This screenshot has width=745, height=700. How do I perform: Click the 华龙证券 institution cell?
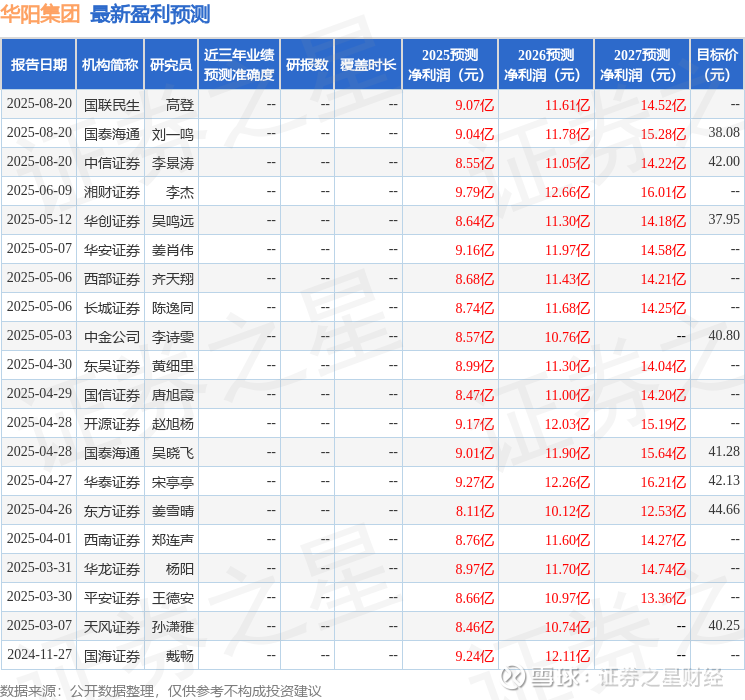click(x=112, y=569)
